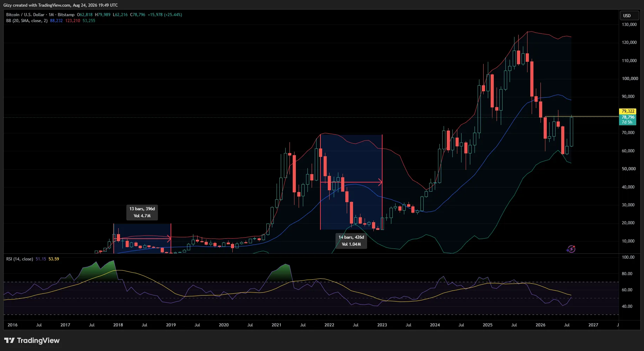644x351 pixels.
Task: Click 60.00 on the RSI scale
Action: point(628,290)
